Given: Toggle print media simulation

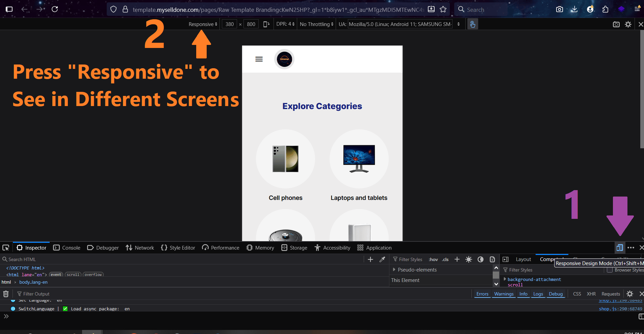Looking at the screenshot, I should [492, 259].
